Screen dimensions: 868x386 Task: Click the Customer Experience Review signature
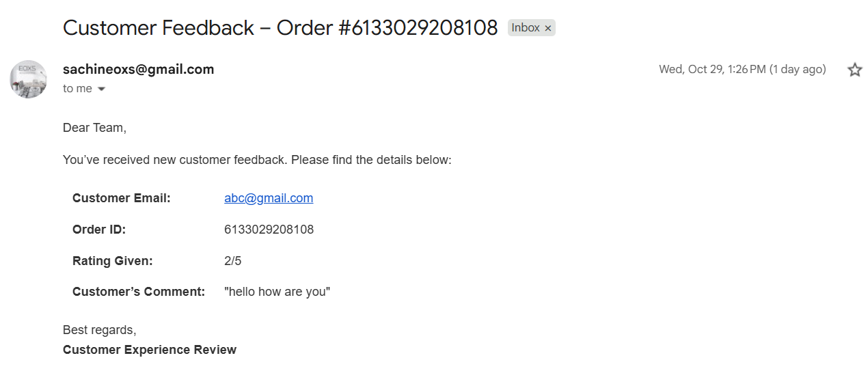[x=150, y=350]
